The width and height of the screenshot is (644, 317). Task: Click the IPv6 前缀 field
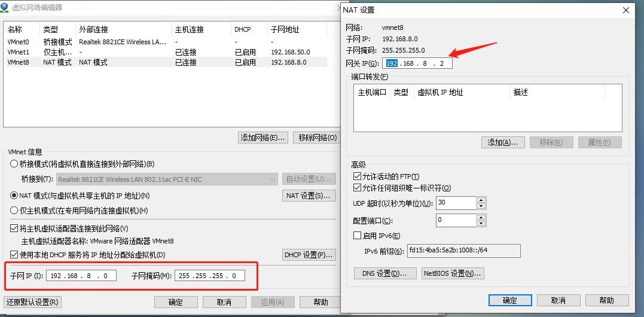[x=463, y=251]
